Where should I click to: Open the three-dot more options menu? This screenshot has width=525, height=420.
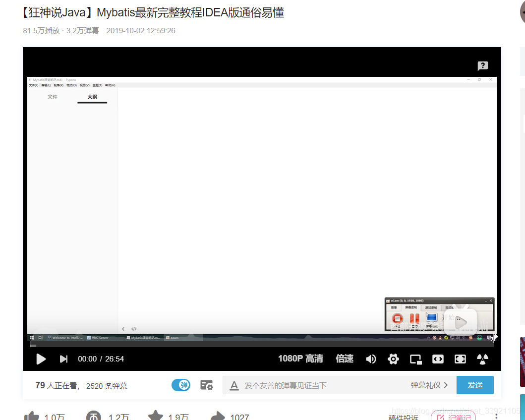click(x=496, y=416)
